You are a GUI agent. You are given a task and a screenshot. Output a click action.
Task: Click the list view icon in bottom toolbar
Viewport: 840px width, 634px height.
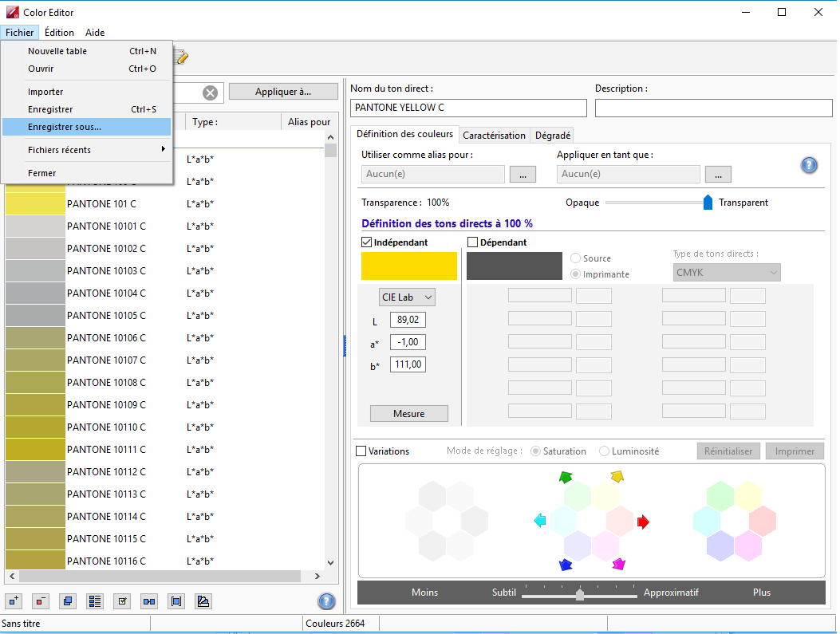pos(95,601)
